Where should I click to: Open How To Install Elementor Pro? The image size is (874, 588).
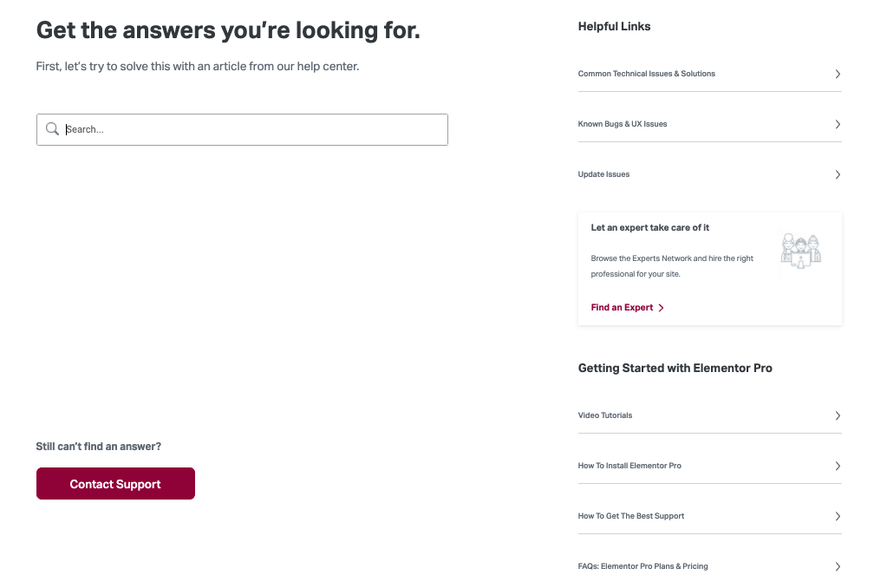pyautogui.click(x=629, y=466)
